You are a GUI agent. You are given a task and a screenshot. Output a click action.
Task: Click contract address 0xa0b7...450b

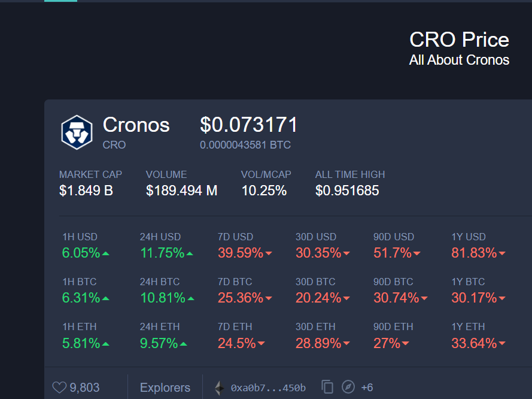[x=268, y=388]
